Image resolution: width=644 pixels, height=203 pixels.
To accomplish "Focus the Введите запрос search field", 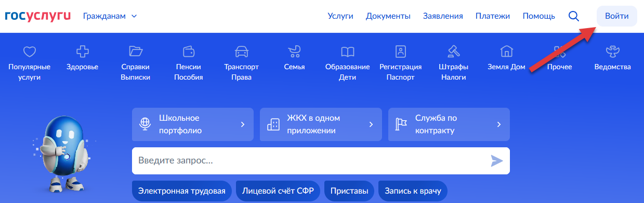I will point(321,161).
